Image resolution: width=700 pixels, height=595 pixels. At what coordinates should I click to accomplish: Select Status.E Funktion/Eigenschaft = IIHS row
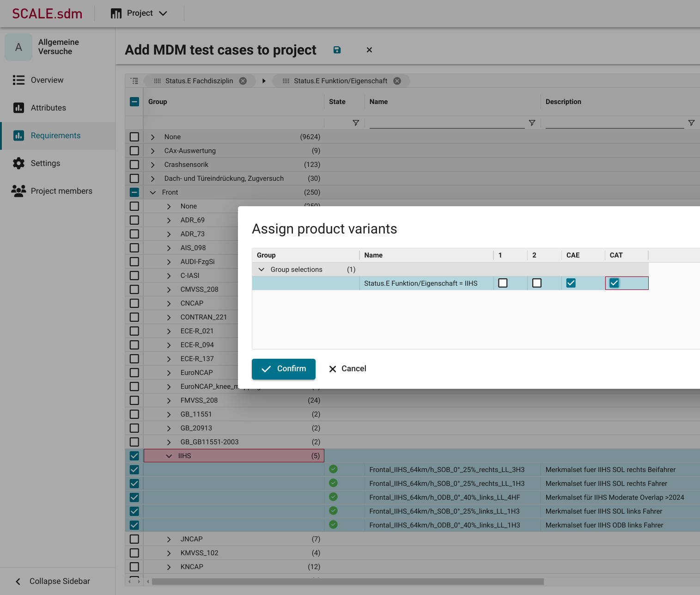[x=450, y=283]
